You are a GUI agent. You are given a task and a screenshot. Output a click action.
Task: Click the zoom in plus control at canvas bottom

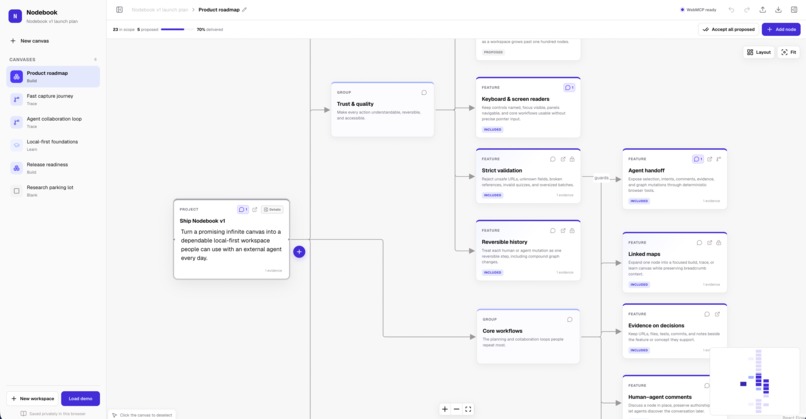(445, 409)
